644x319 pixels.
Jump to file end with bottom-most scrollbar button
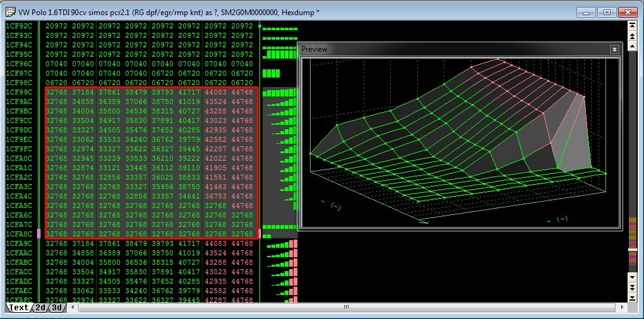click(x=633, y=297)
